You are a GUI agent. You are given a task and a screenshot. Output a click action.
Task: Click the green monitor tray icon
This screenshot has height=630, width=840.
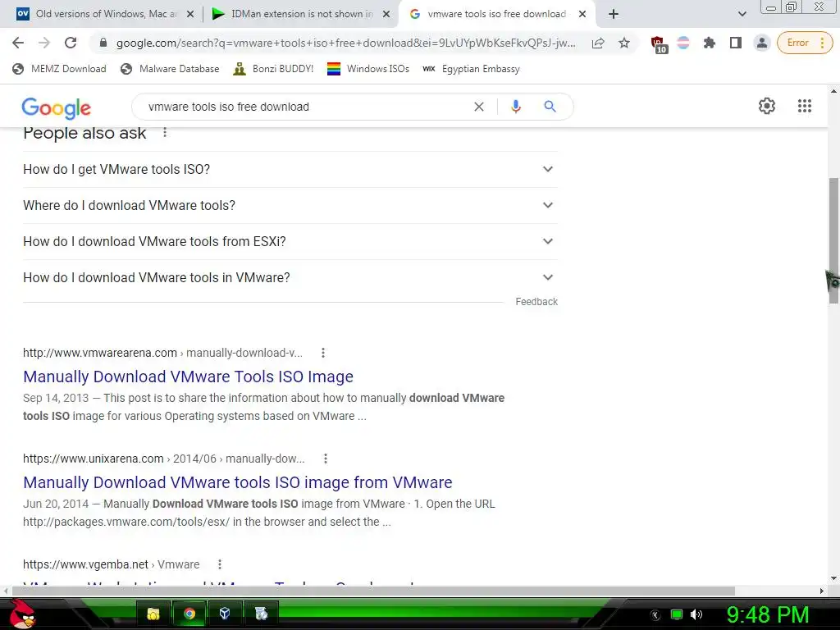(677, 614)
